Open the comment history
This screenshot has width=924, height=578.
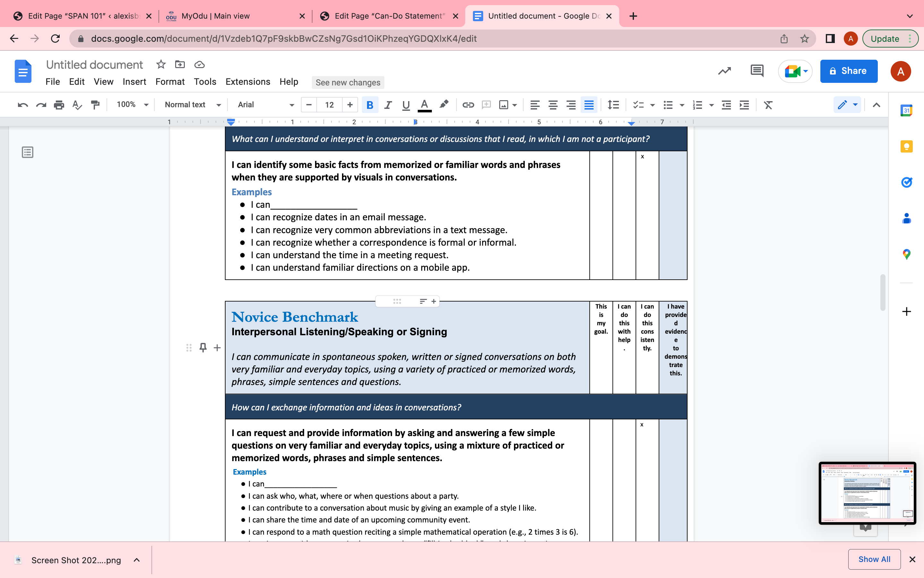[757, 71]
